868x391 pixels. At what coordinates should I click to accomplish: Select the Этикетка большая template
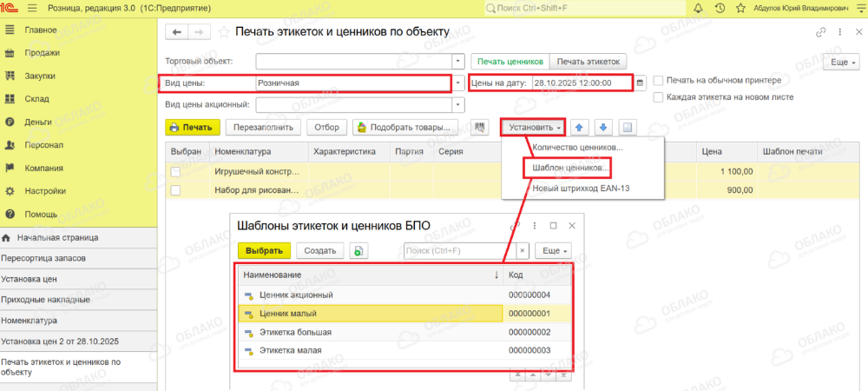tap(404, 332)
